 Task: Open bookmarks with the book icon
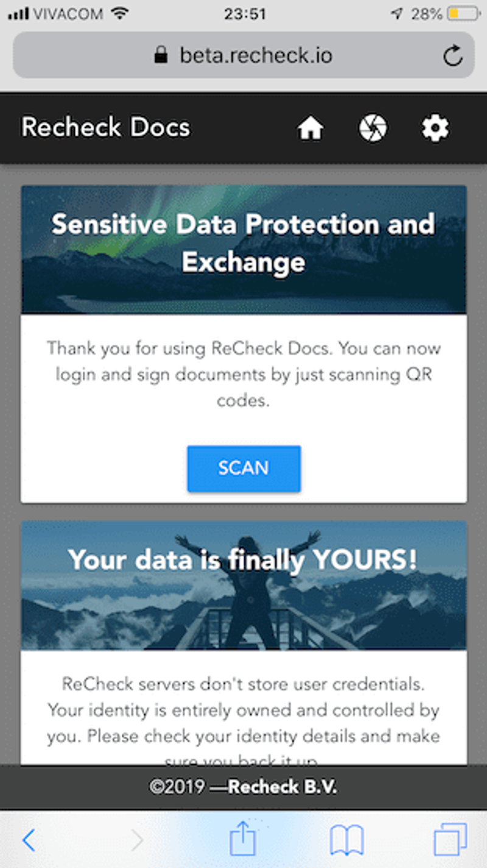coord(346,839)
